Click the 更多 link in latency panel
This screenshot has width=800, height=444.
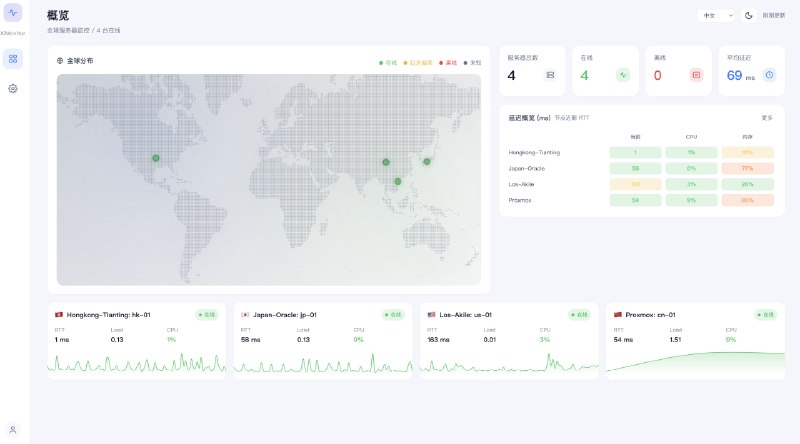pos(767,118)
